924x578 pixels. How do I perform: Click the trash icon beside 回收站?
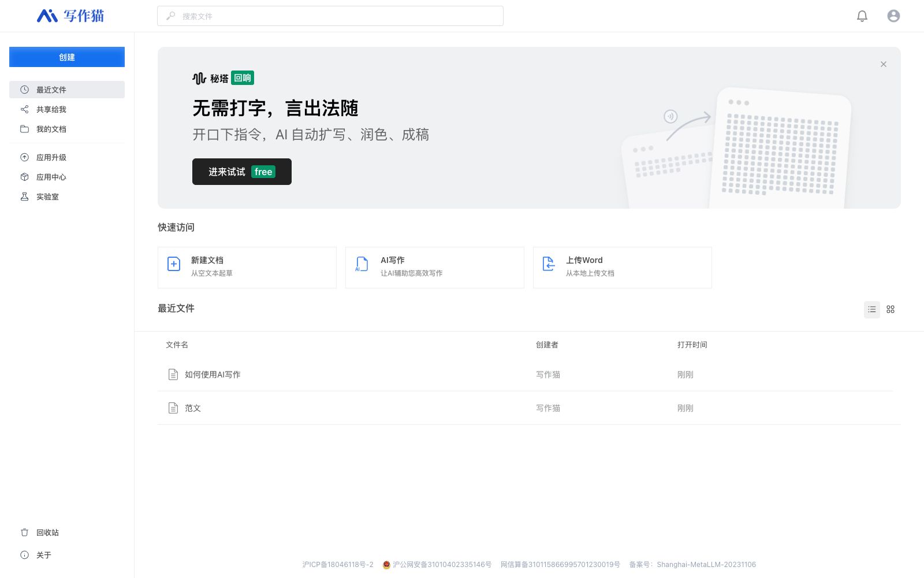pos(24,532)
